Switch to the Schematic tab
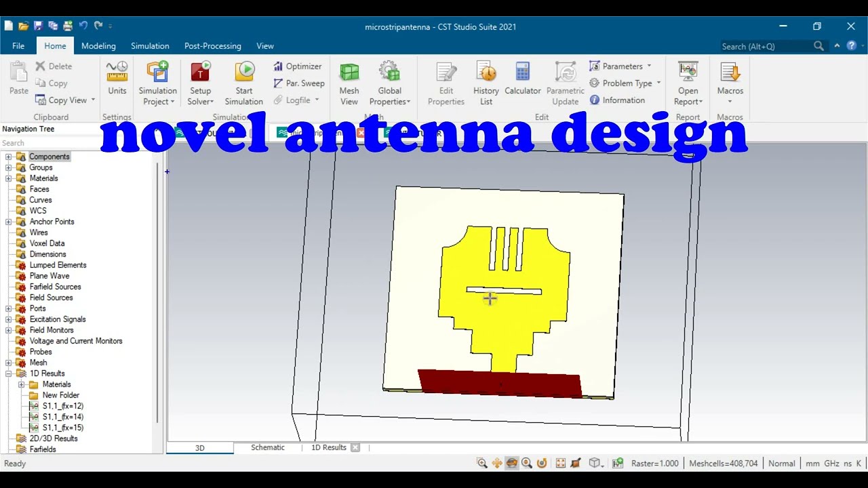The image size is (868, 488). pos(268,447)
